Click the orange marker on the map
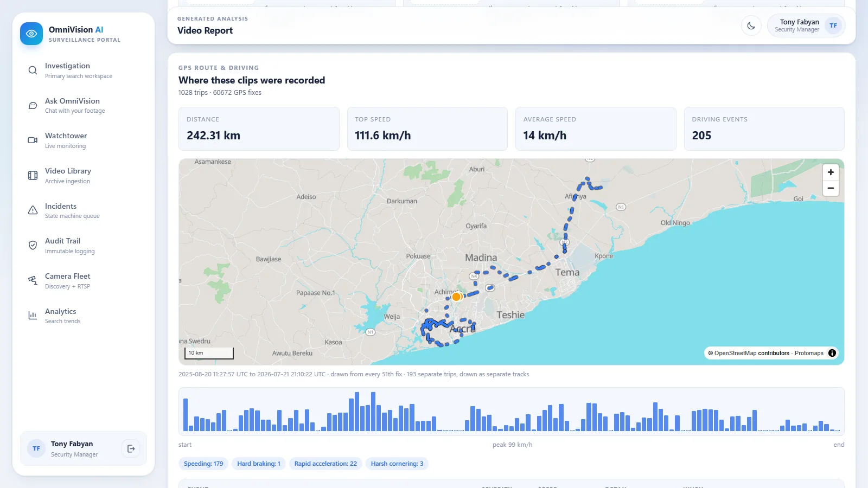Viewport: 868px width, 488px height. (456, 297)
